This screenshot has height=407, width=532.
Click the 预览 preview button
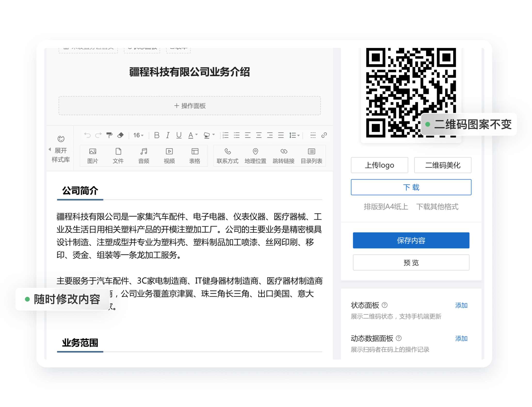[411, 262]
